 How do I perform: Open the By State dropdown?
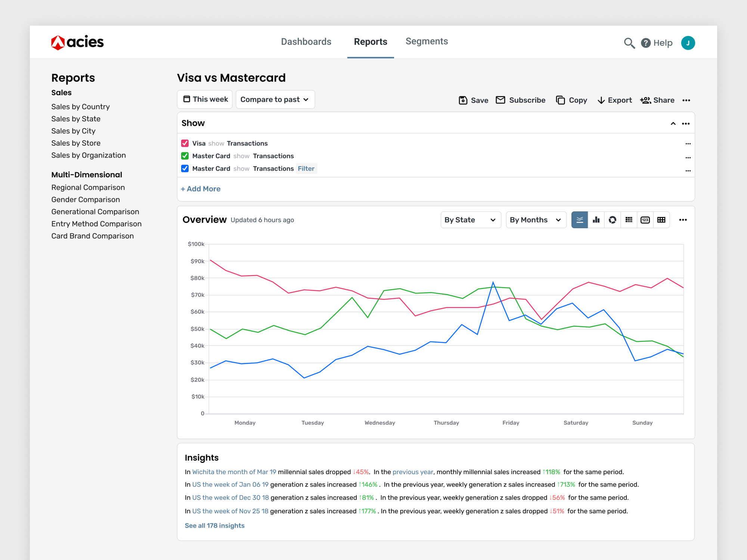click(x=471, y=220)
